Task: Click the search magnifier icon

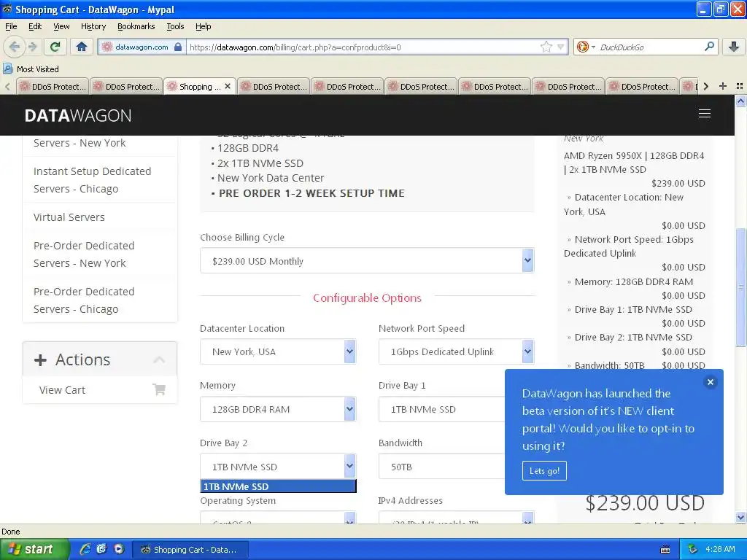Action: (x=709, y=47)
